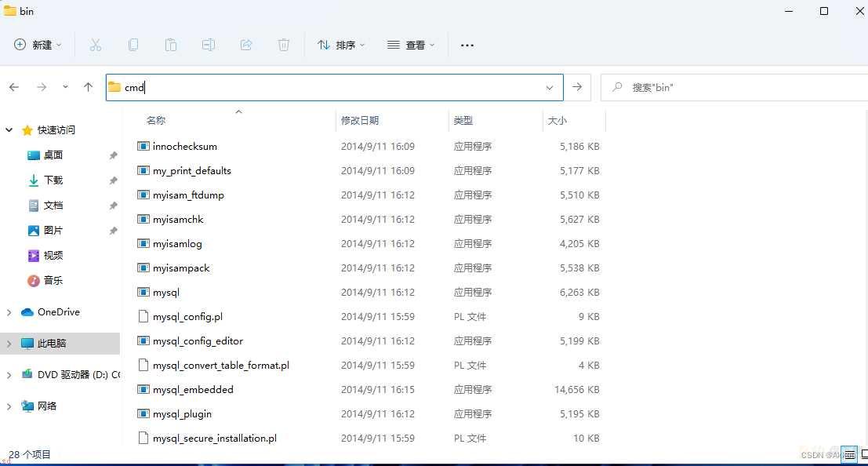Click the Copy icon in toolbar
This screenshot has height=466, width=868.
point(133,45)
